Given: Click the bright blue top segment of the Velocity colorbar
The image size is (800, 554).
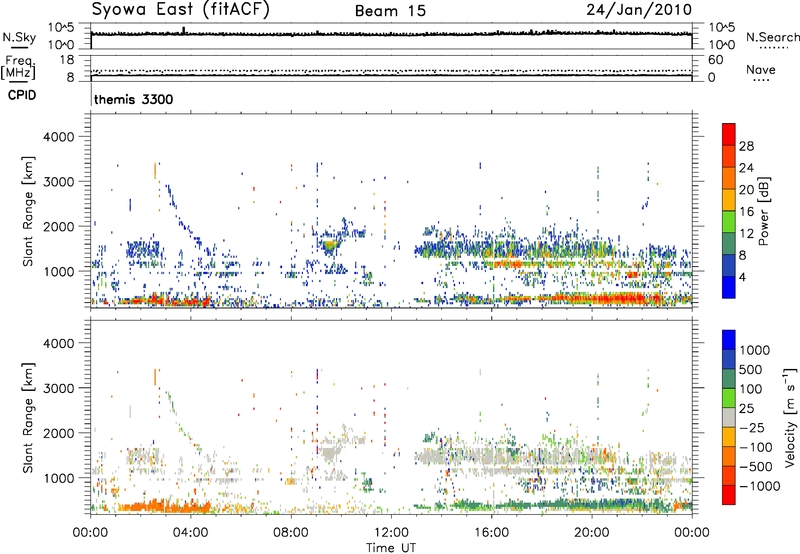Looking at the screenshot, I should [729, 340].
